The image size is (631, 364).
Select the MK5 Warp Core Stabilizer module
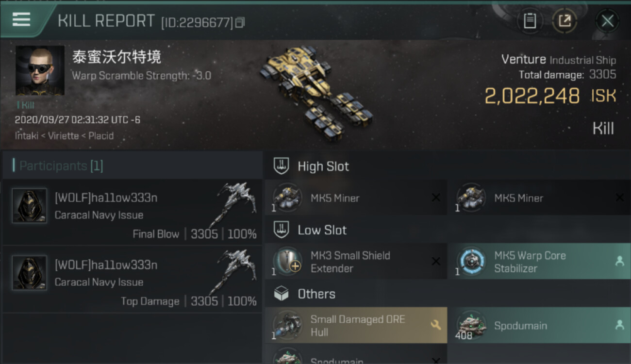[539, 262]
